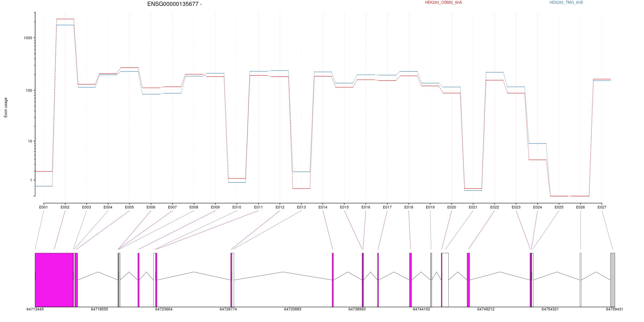Image resolution: width=644 pixels, height=322 pixels.
Task: Select exon label E023
Action: pos(516,207)
